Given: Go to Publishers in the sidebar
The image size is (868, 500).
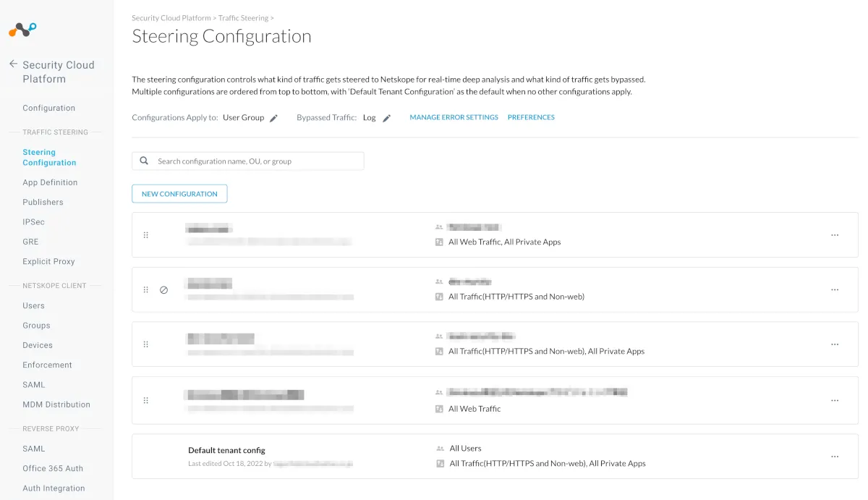Looking at the screenshot, I should [x=43, y=202].
